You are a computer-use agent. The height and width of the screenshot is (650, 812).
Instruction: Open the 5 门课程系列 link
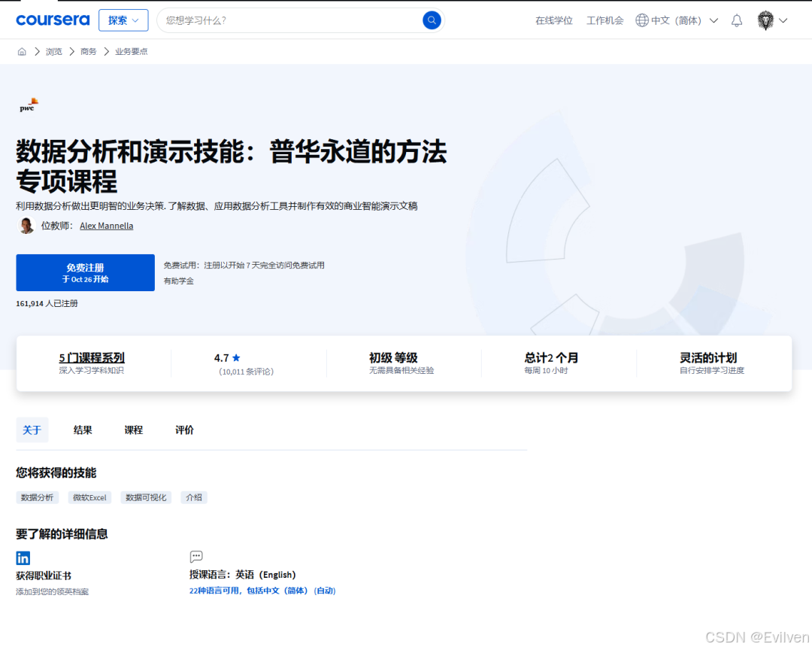point(92,357)
